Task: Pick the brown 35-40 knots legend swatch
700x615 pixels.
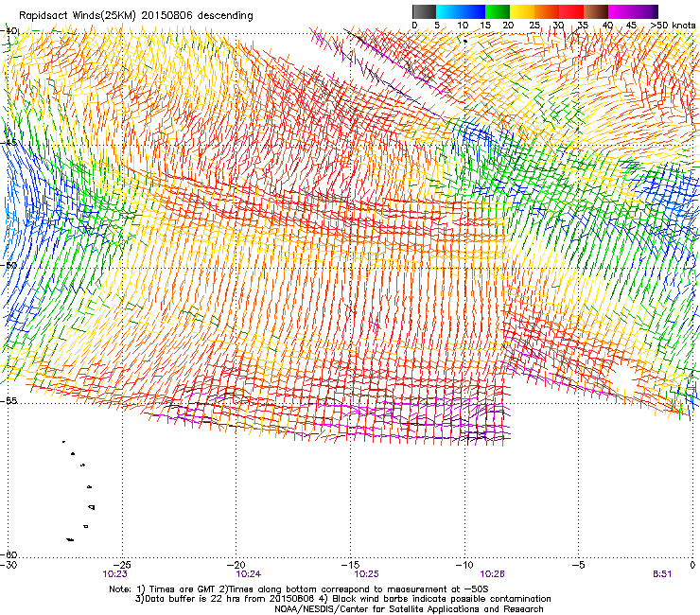Action: pos(596,11)
